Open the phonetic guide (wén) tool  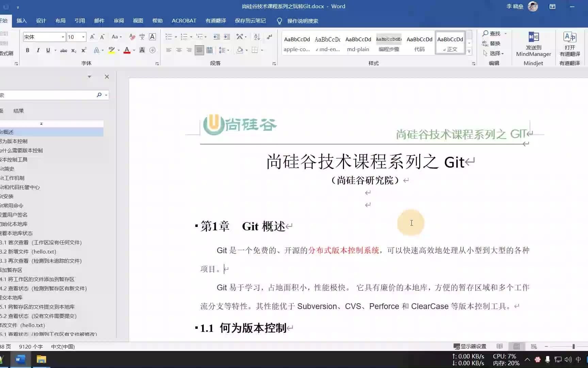142,37
